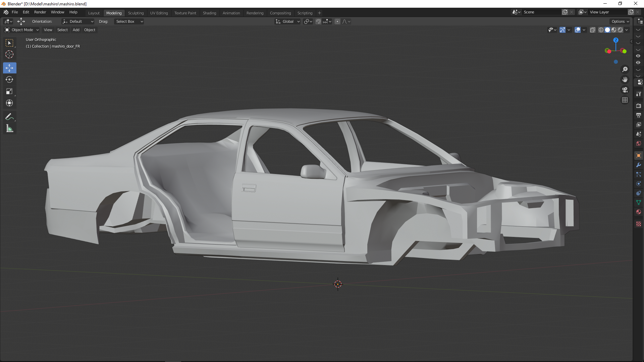Click the Options button
This screenshot has width=644, height=362.
pos(620,21)
